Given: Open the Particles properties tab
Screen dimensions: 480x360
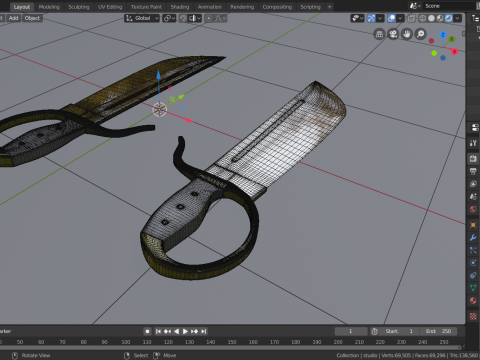Looking at the screenshot, I should tap(473, 250).
